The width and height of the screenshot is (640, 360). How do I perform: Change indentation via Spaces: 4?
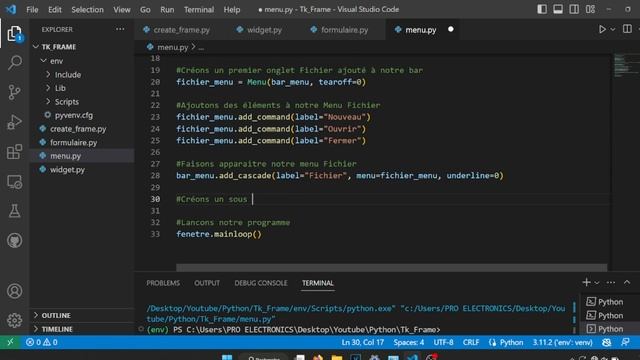pos(409,342)
